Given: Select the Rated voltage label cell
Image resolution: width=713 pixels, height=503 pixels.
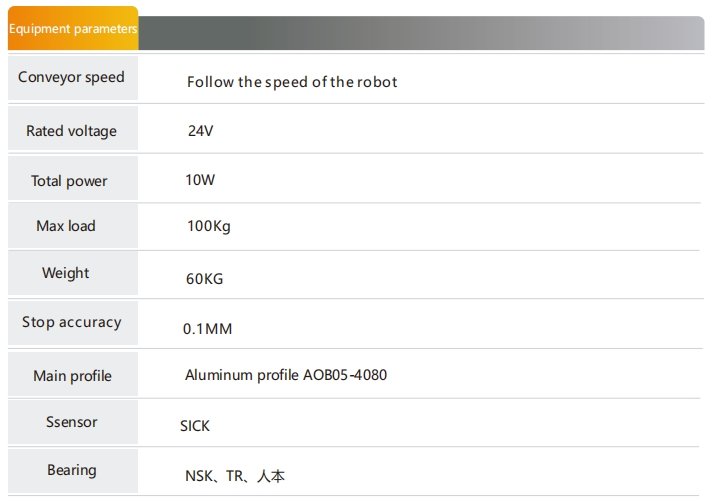Looking at the screenshot, I should [x=73, y=128].
